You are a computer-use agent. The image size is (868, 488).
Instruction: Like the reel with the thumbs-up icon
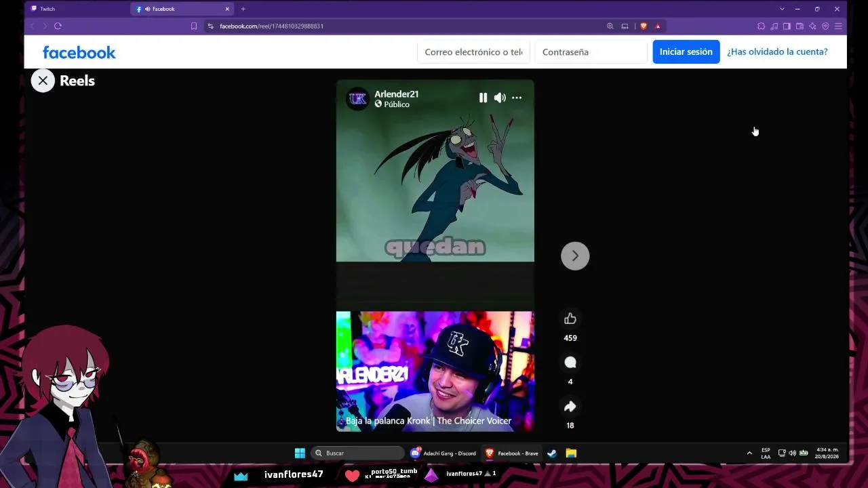tap(570, 319)
